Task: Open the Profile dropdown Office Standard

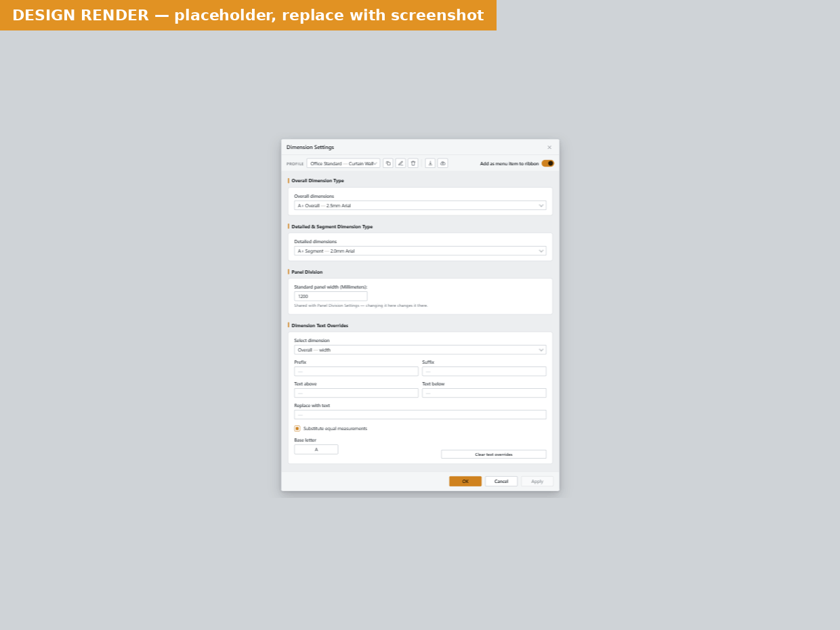Action: click(x=343, y=163)
